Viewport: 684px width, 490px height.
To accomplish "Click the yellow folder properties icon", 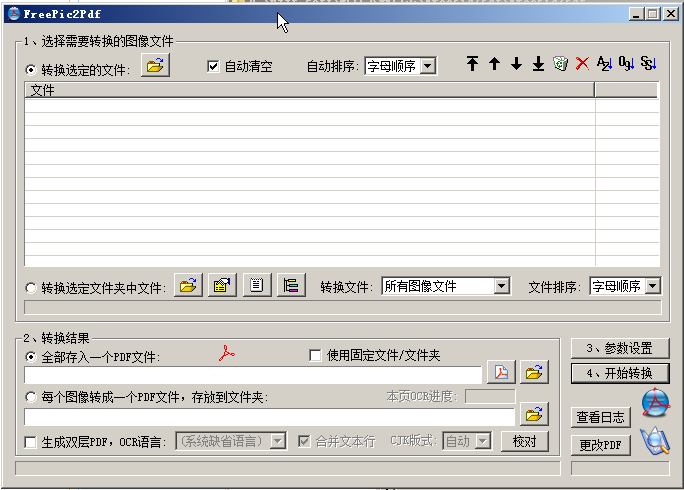I will point(222,285).
